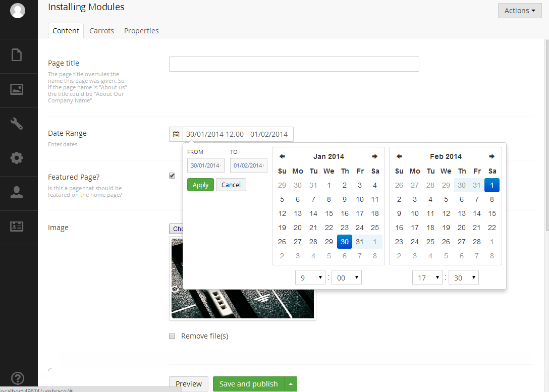Go to next month on Feb 2014 calendar
Screen dimensions: 549x392
[x=492, y=156]
